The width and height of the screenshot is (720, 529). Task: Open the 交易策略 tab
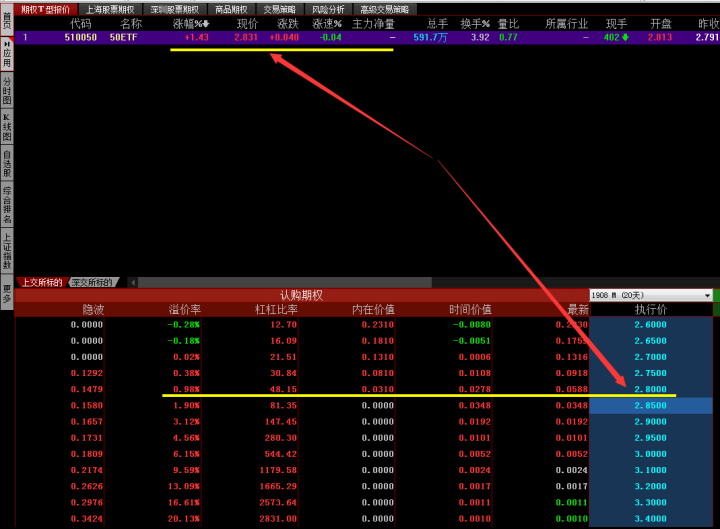point(280,9)
